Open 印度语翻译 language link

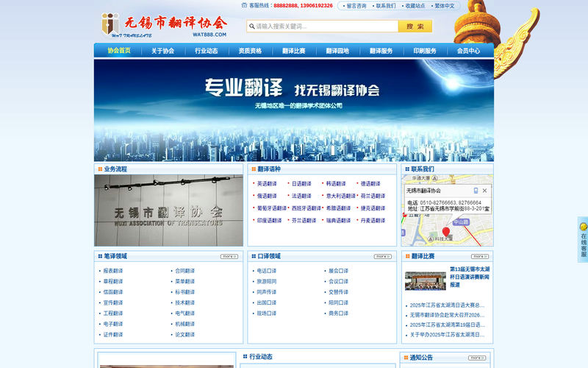click(269, 220)
